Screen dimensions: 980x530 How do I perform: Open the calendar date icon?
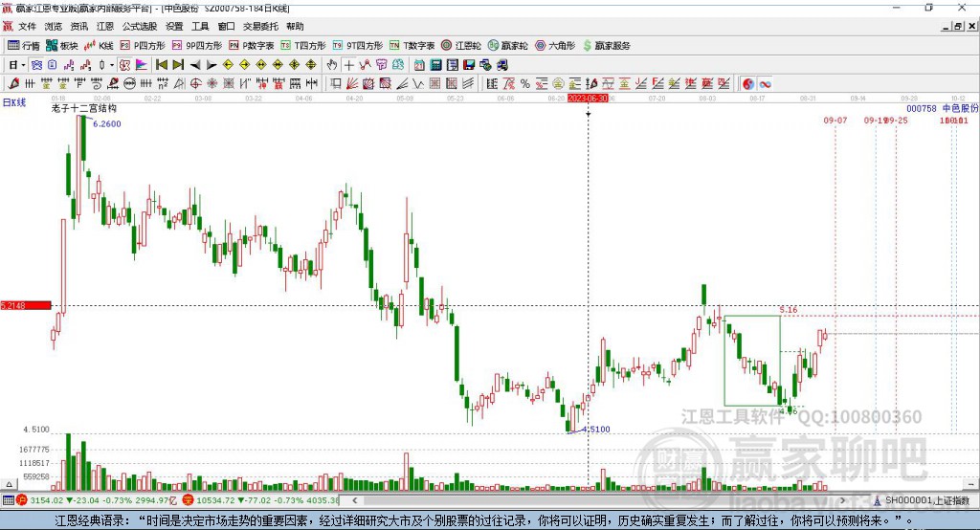coord(419,65)
